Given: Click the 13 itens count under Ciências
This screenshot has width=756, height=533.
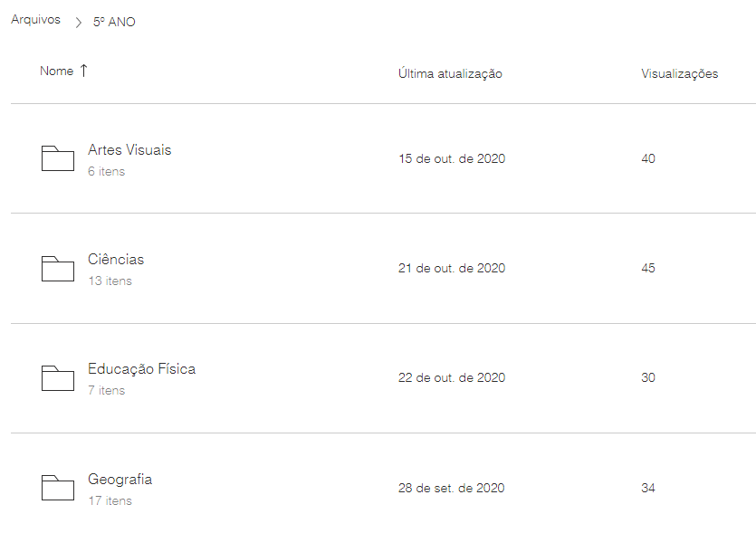Looking at the screenshot, I should (x=110, y=281).
